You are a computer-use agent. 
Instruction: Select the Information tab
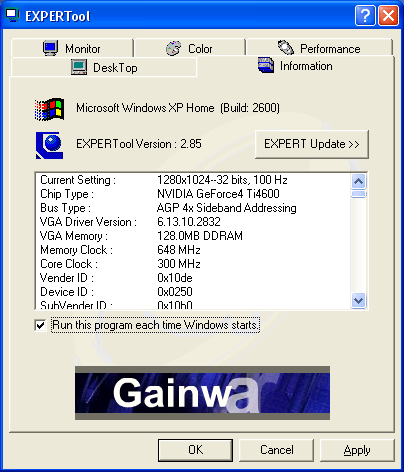(x=295, y=66)
